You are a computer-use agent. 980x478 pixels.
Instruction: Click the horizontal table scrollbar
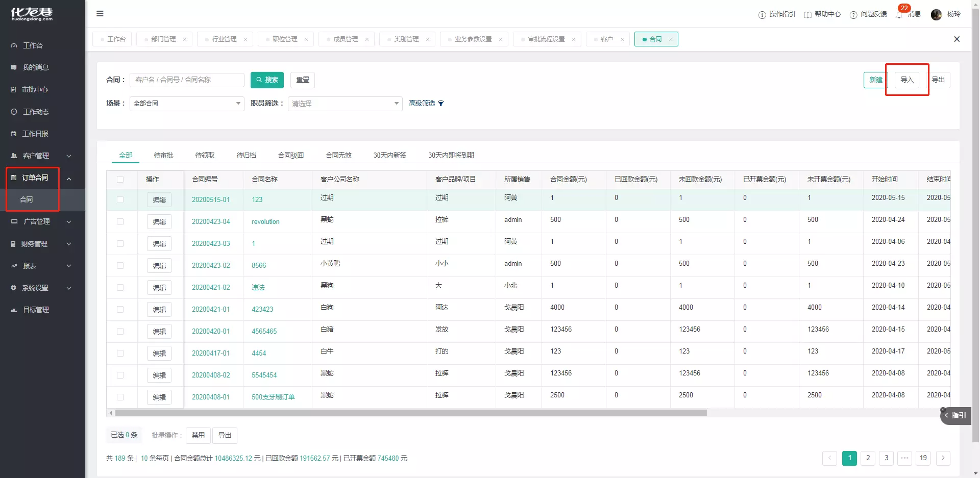pyautogui.click(x=411, y=413)
